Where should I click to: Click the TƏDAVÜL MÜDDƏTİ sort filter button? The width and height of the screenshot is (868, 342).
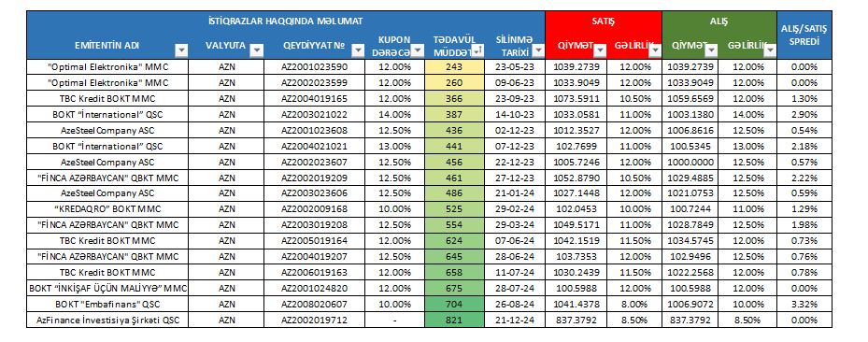(477, 50)
